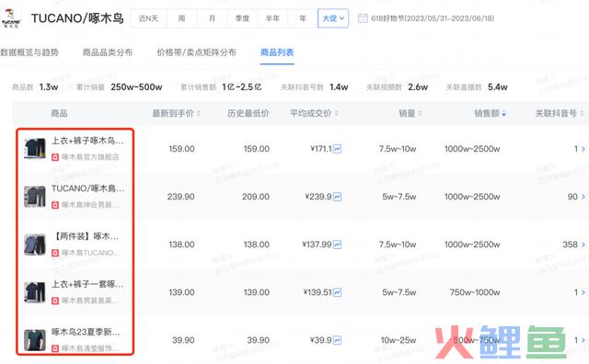Switch to 商品品类分布 tab
589x364 pixels.
[x=108, y=52]
